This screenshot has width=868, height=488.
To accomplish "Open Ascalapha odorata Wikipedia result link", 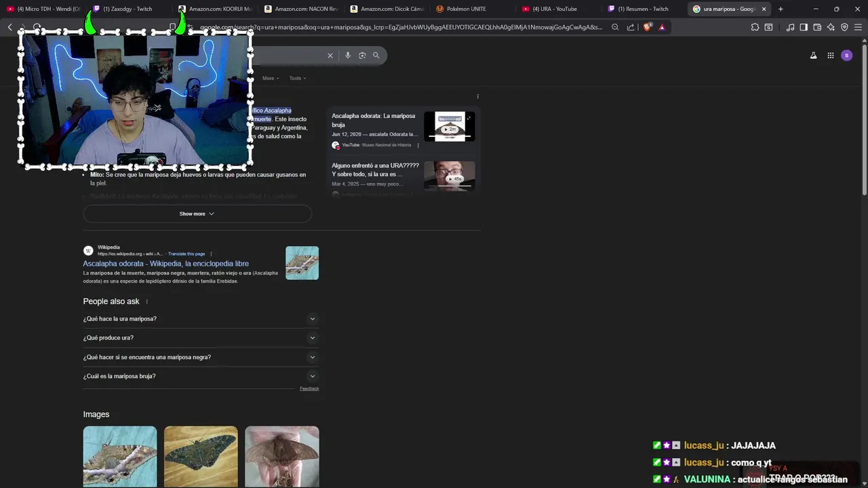I will click(x=166, y=264).
